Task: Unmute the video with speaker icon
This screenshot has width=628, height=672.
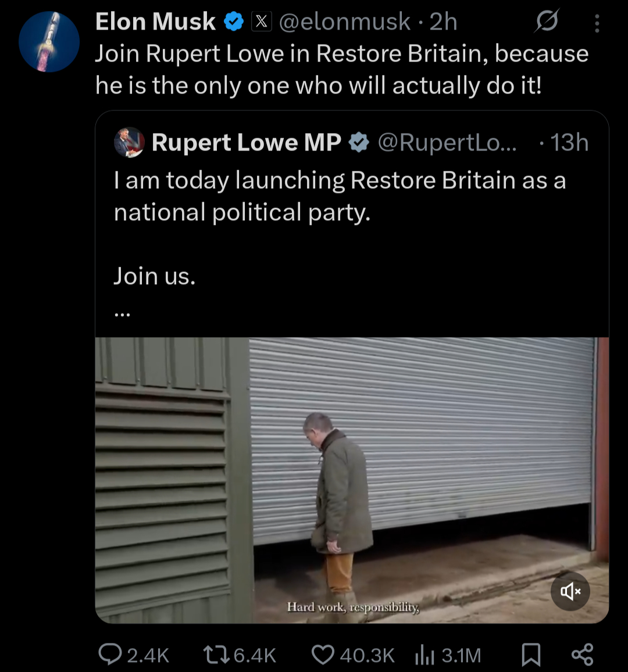Action: tap(570, 592)
